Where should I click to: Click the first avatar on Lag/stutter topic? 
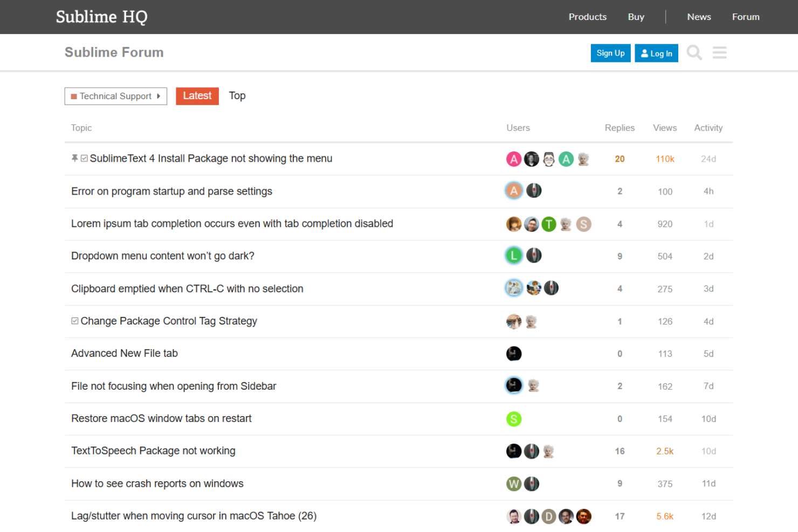click(514, 516)
